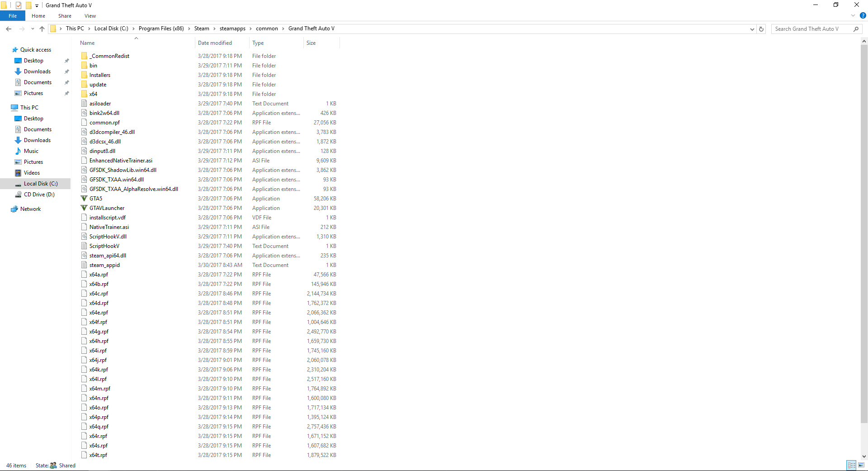The image size is (868, 471).
Task: Click the Network icon in navigation pane
Action: [14, 209]
